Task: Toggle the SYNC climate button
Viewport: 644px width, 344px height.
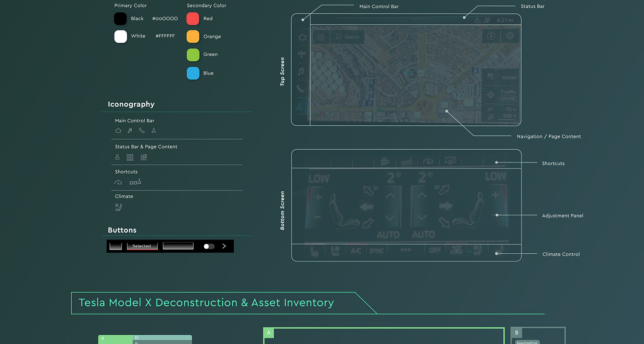Action: click(376, 251)
